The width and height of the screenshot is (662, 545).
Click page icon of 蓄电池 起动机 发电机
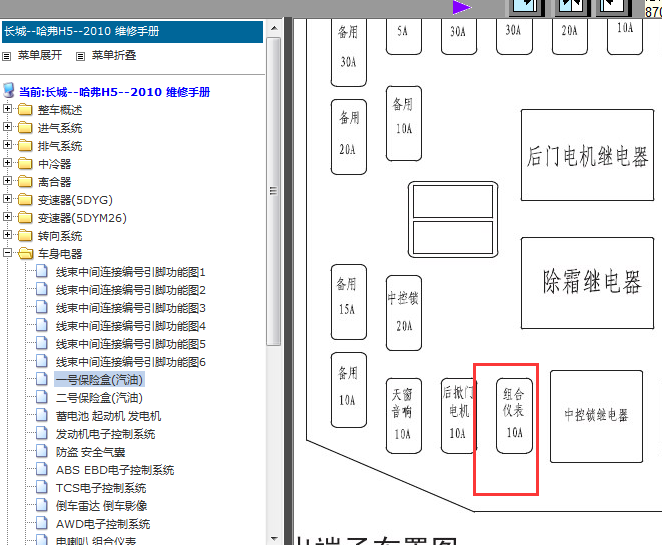click(x=41, y=415)
